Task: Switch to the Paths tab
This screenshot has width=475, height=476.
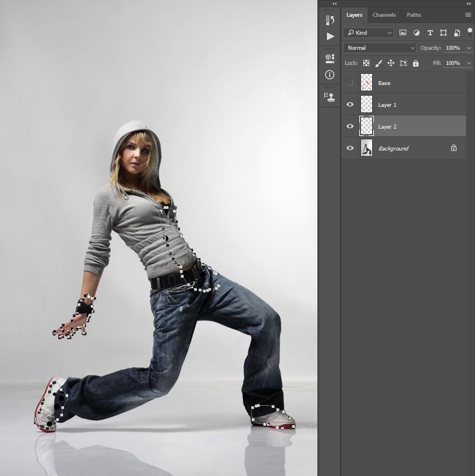Action: click(414, 15)
